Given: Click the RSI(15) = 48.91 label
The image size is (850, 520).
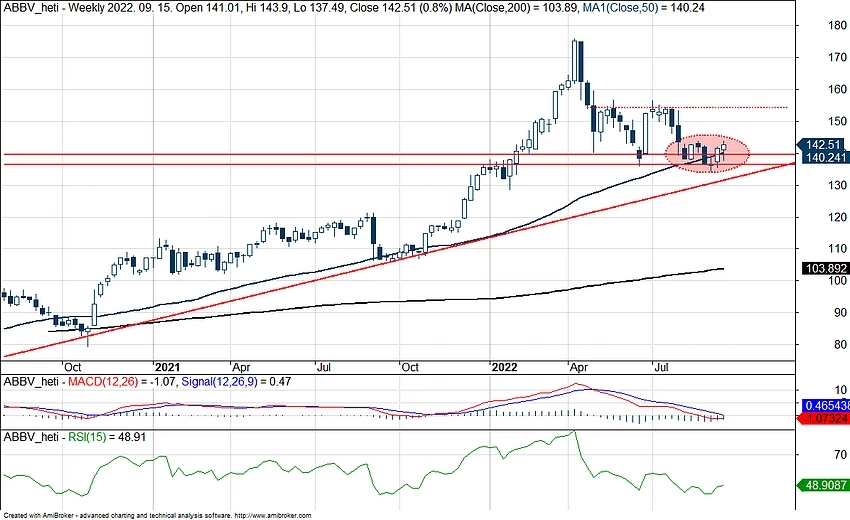Looking at the screenshot, I should (x=107, y=436).
